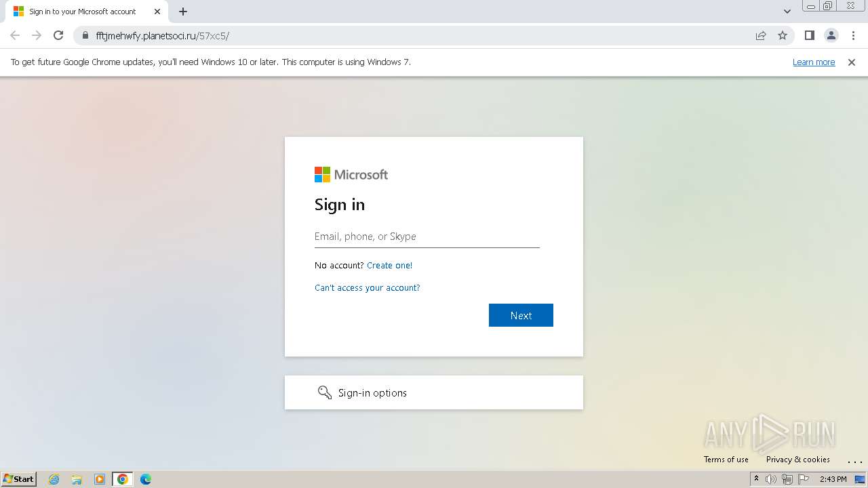Click the address bar URL text
This screenshot has width=868, height=488.
tap(163, 35)
